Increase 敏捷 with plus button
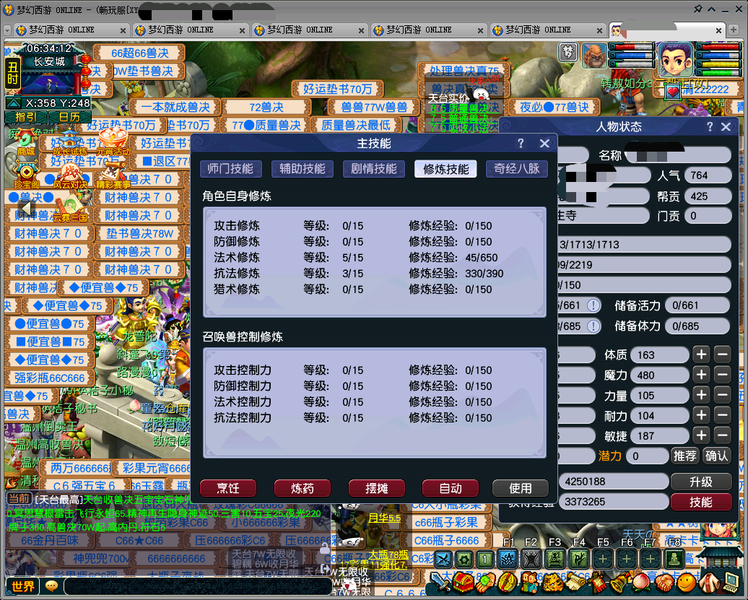The image size is (748, 600). [x=701, y=435]
